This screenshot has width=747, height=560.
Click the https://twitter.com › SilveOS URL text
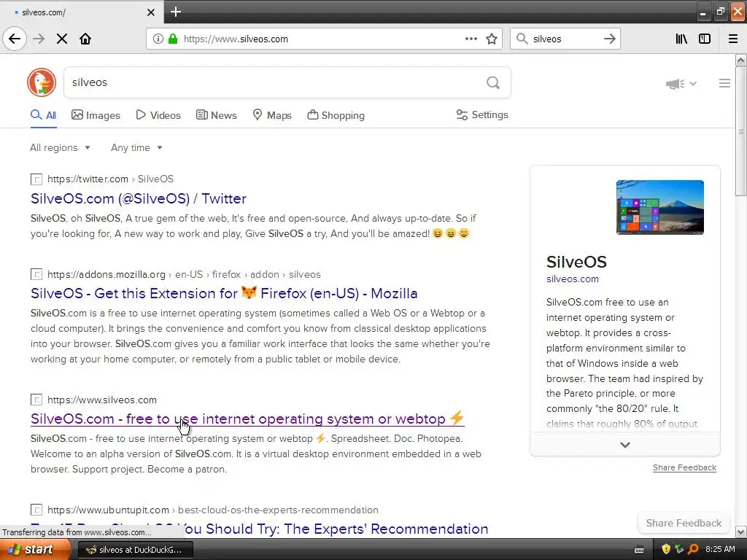111,179
